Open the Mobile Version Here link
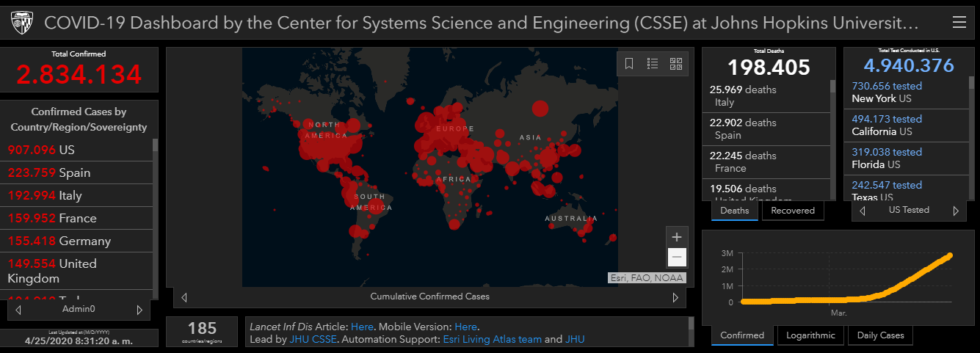 pyautogui.click(x=466, y=327)
